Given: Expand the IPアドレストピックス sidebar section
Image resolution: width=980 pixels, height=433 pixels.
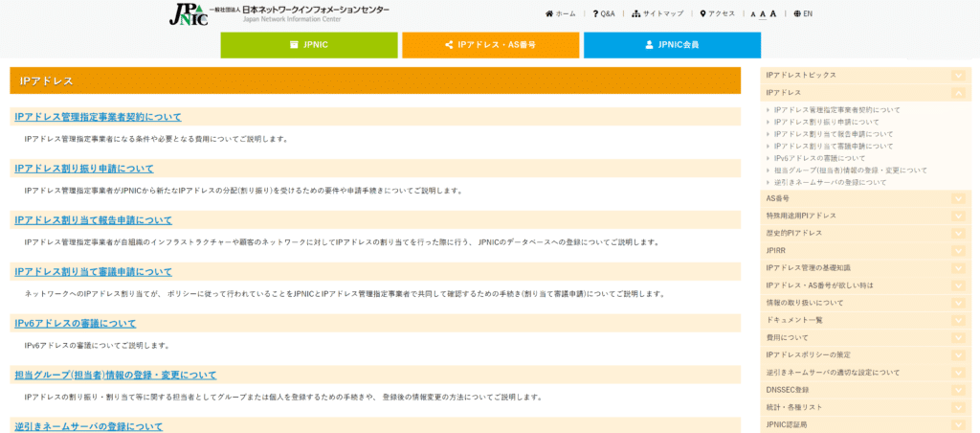Looking at the screenshot, I should pyautogui.click(x=958, y=75).
